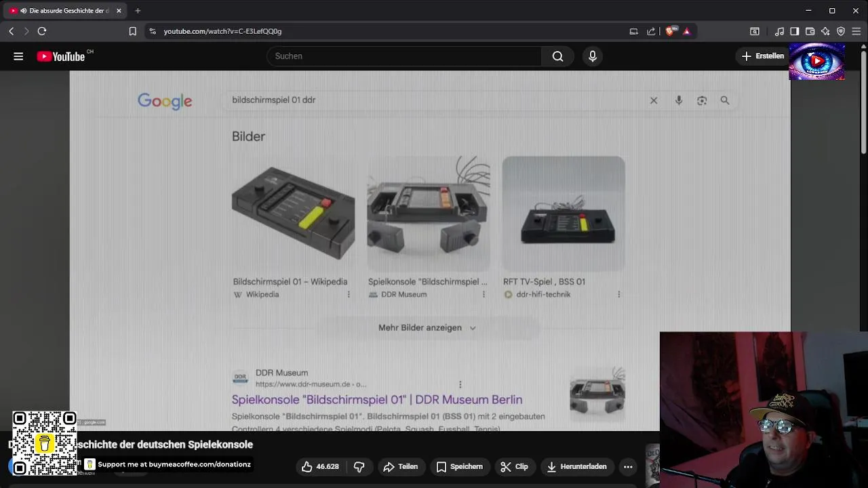Open more actions three-dot menu
Screen dimensions: 868x488
click(x=628, y=466)
